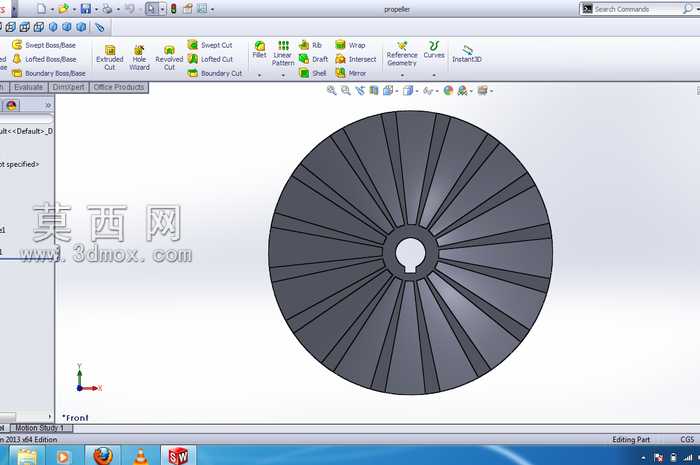Select the Intersect feature

coord(355,59)
